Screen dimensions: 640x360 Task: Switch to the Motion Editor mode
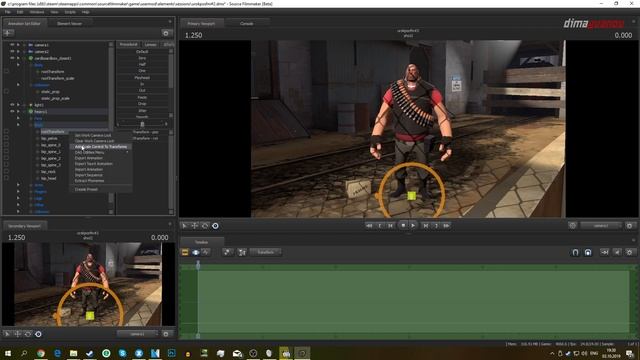[196, 252]
